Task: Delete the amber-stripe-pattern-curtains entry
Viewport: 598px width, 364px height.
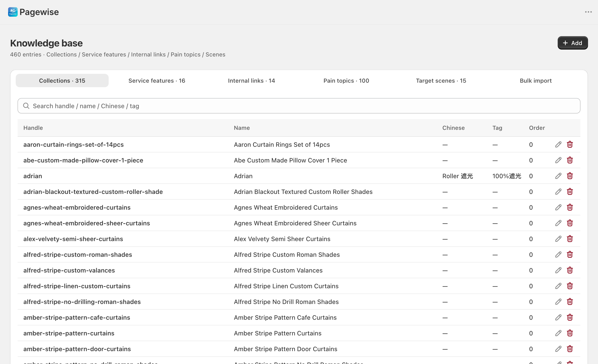Action: pyautogui.click(x=570, y=334)
